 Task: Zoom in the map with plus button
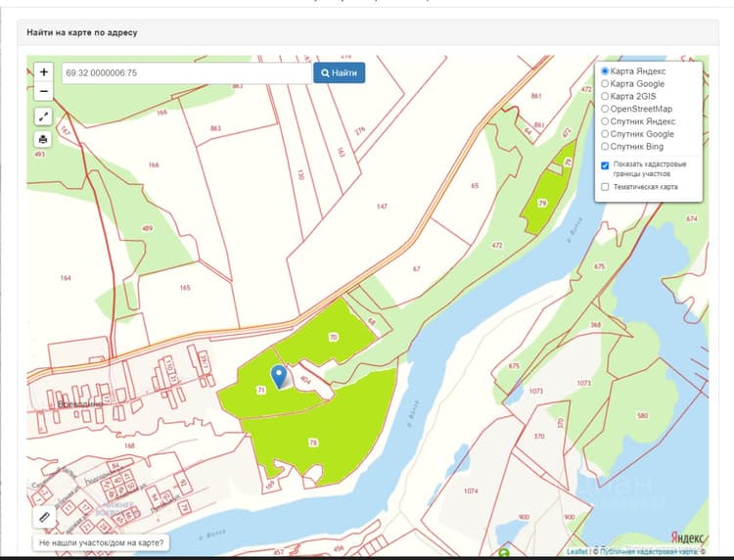tap(43, 71)
